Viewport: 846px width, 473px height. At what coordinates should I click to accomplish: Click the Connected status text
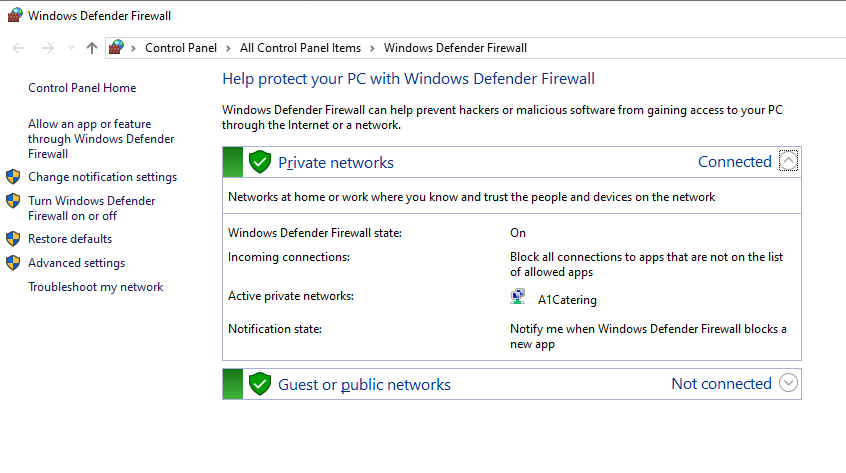click(735, 161)
